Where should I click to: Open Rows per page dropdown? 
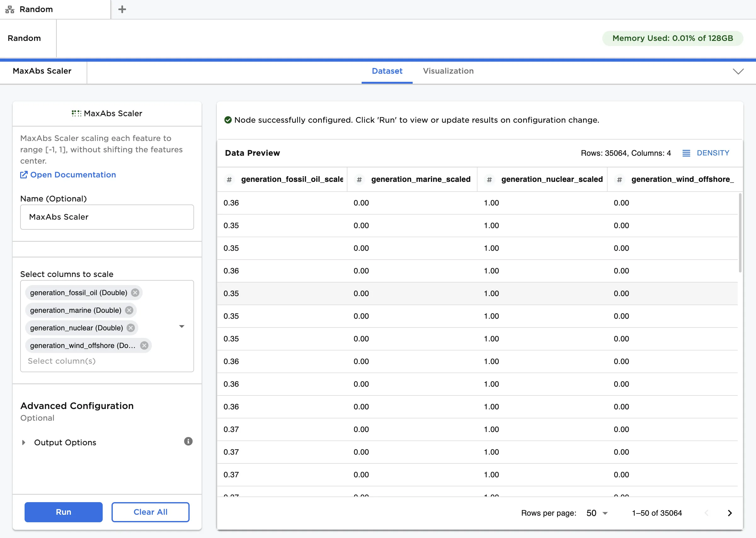597,513
